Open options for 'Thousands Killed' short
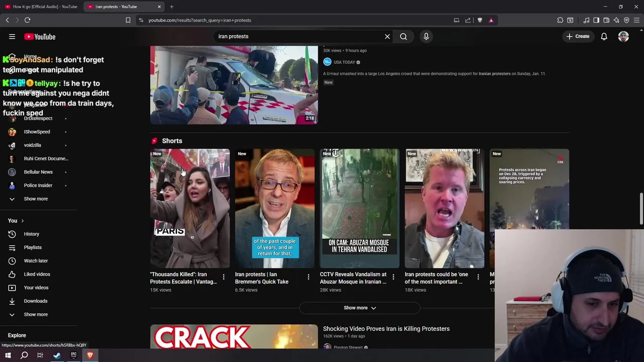Viewport: 644px width, 362px height. [x=223, y=277]
